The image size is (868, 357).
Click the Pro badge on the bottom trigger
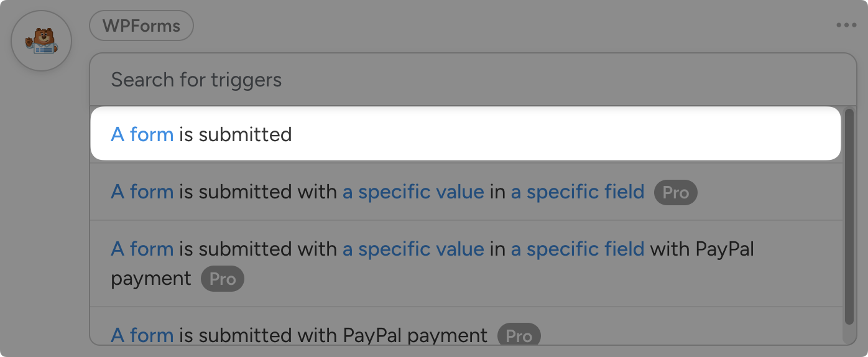[519, 336]
